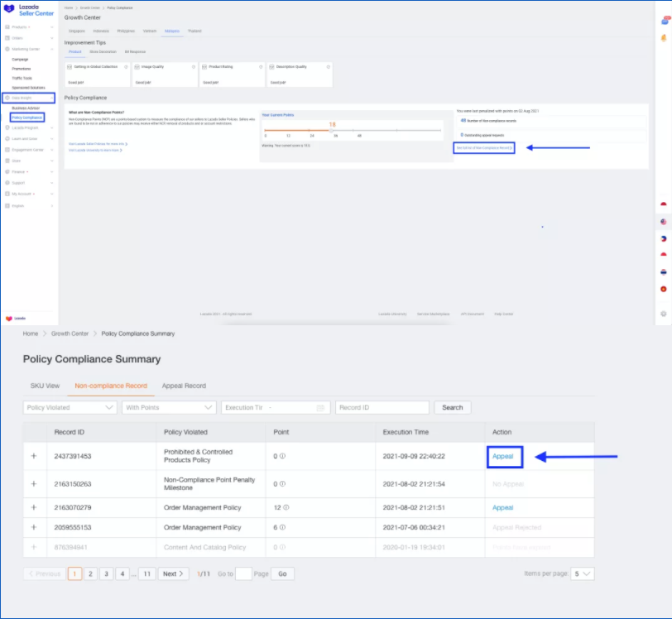Switch to the Thailand flag icon

tap(664, 271)
